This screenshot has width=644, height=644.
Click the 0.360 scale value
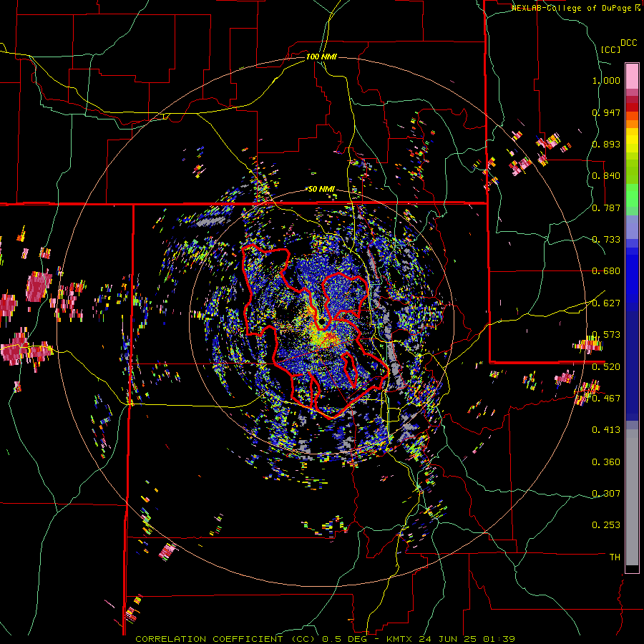[x=606, y=462]
